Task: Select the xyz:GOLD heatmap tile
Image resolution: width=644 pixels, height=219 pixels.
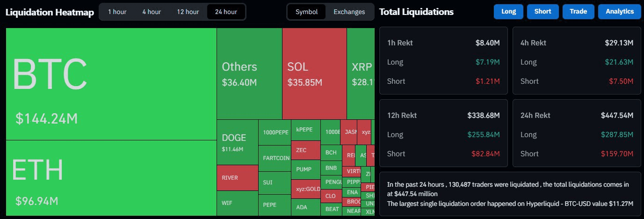Action: pos(306,189)
